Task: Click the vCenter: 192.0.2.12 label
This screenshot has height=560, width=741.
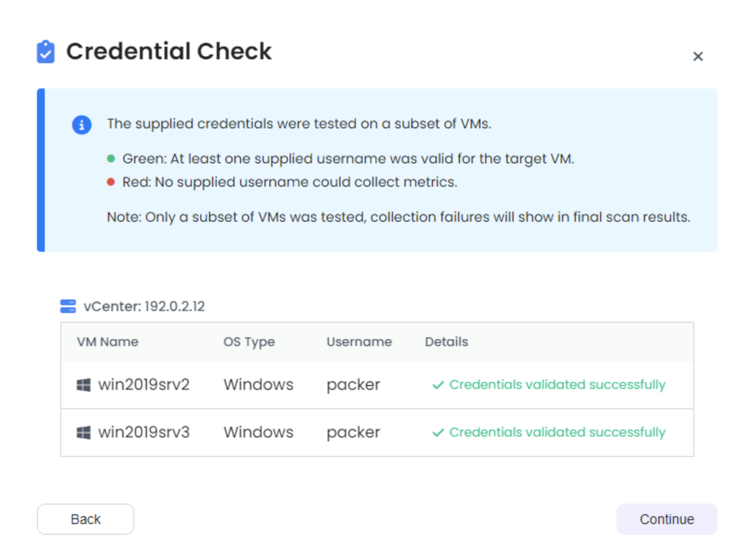Action: (x=144, y=306)
